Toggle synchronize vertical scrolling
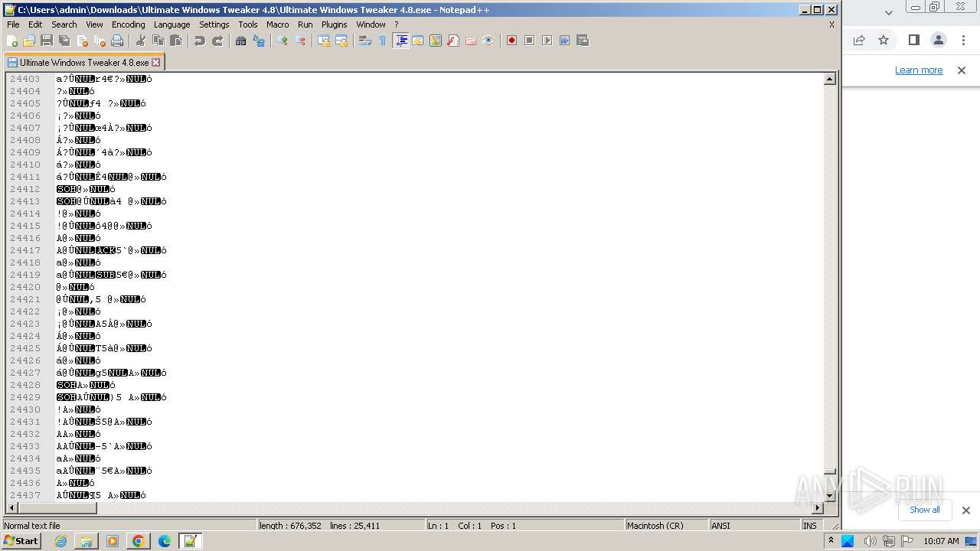 (324, 41)
